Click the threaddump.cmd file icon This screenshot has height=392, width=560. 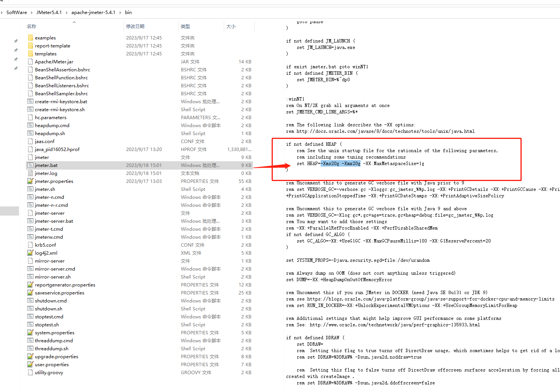point(30,340)
